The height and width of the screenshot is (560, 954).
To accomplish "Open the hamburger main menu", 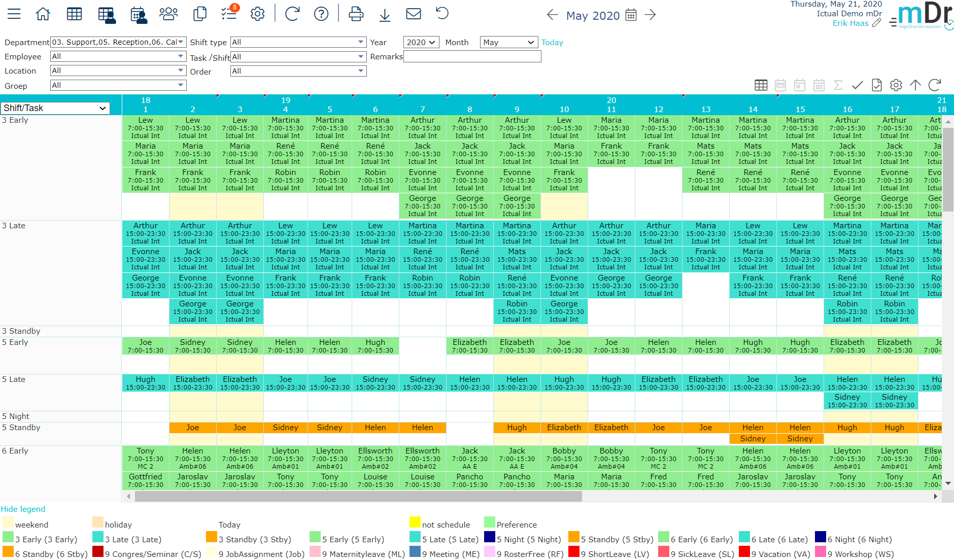I will pos(14,14).
